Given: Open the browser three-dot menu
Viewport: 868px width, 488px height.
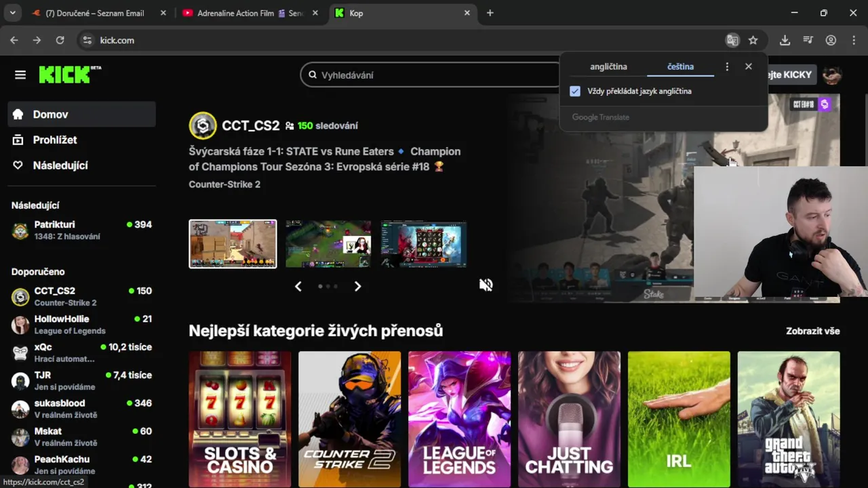Looking at the screenshot, I should 854,40.
